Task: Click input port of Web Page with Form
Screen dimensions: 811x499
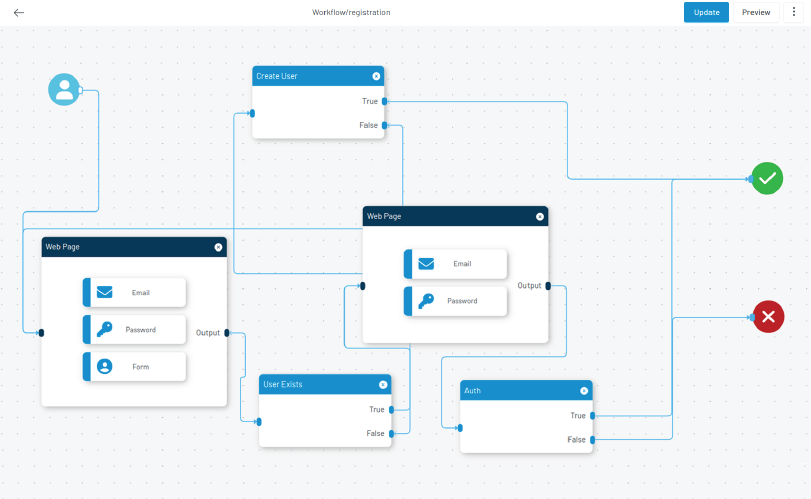Action: tap(41, 332)
